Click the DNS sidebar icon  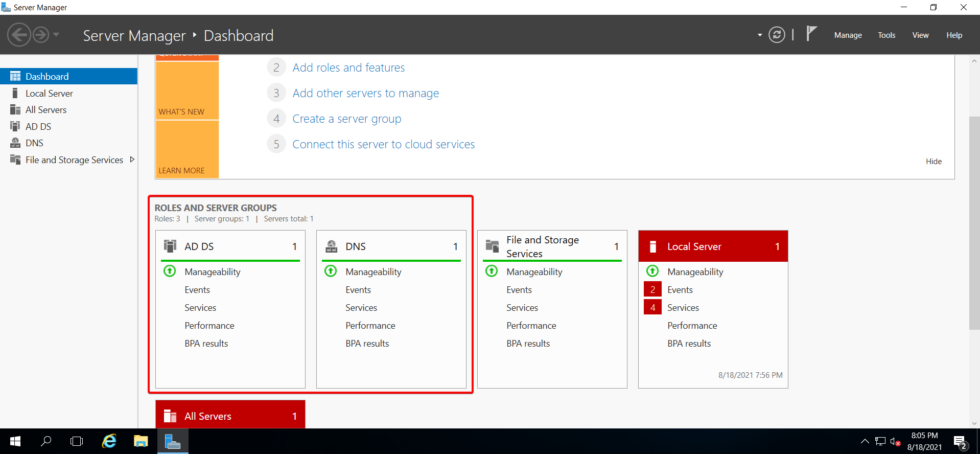pos(15,143)
